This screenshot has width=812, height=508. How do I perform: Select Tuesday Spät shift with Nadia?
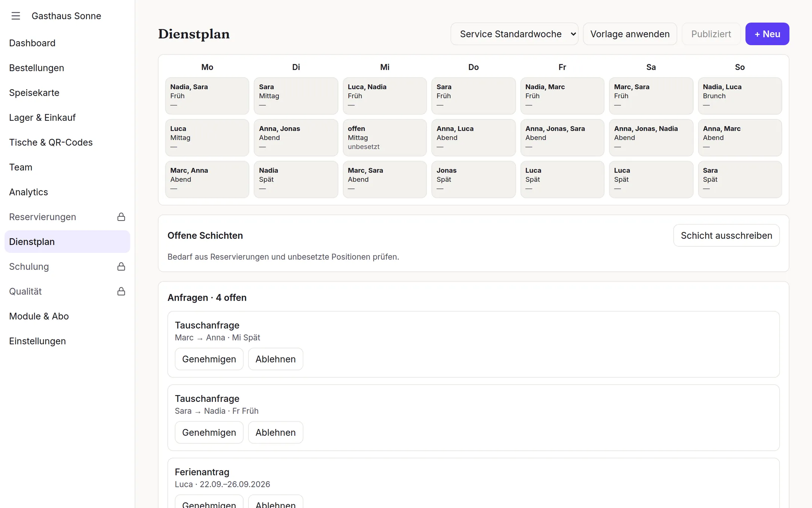[x=296, y=179]
